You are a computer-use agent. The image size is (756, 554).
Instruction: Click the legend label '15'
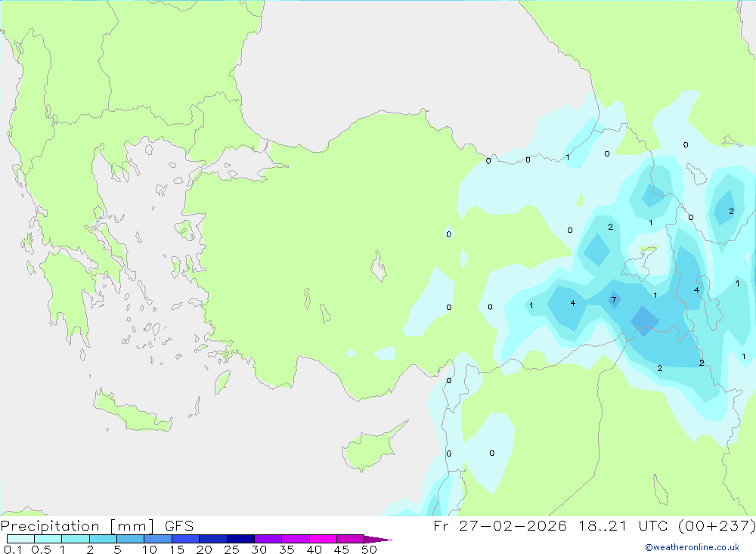(x=177, y=549)
